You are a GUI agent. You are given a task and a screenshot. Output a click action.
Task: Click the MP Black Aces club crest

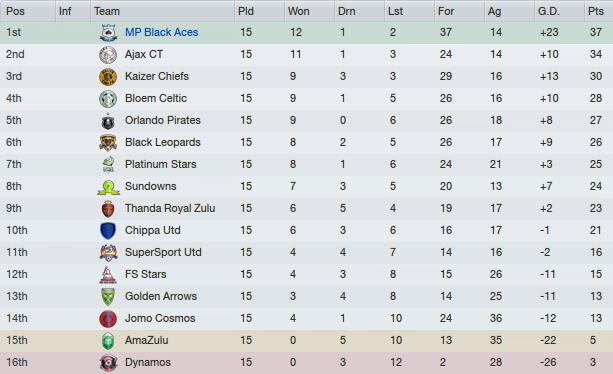(108, 32)
